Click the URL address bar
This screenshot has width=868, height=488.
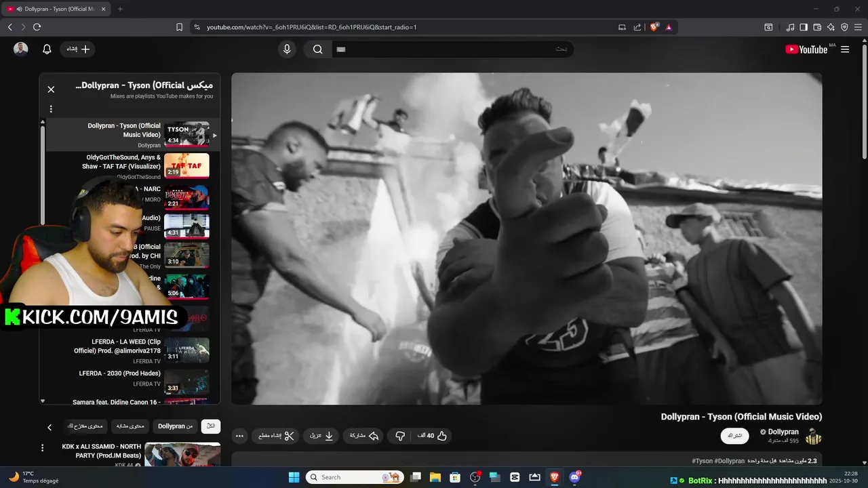tap(400, 27)
